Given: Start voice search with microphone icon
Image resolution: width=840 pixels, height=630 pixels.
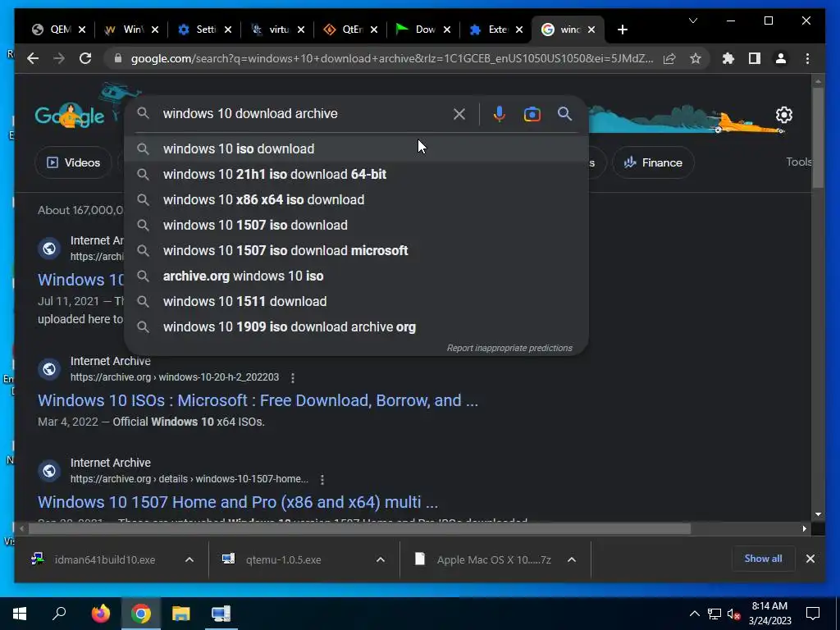Looking at the screenshot, I should 500,113.
